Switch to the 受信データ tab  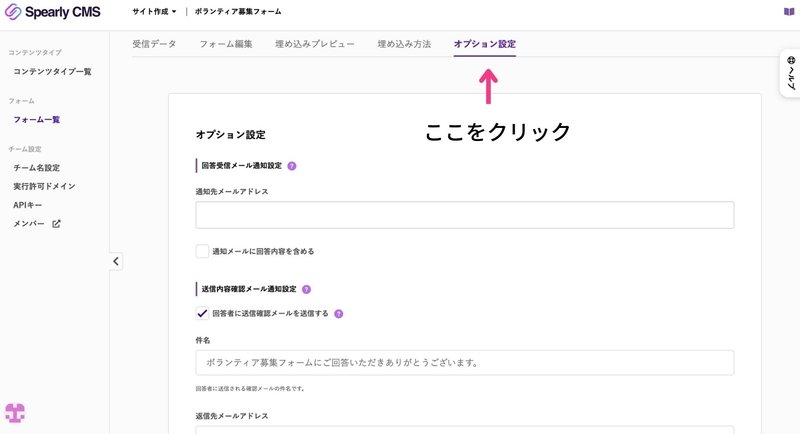click(x=154, y=44)
